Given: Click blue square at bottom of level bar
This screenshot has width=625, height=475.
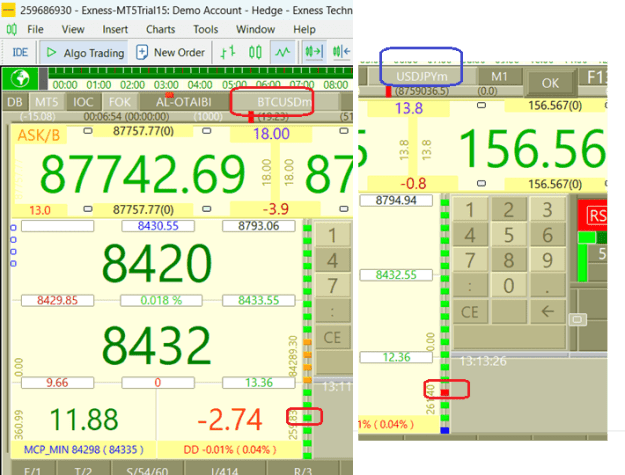Looking at the screenshot, I should tap(445, 430).
